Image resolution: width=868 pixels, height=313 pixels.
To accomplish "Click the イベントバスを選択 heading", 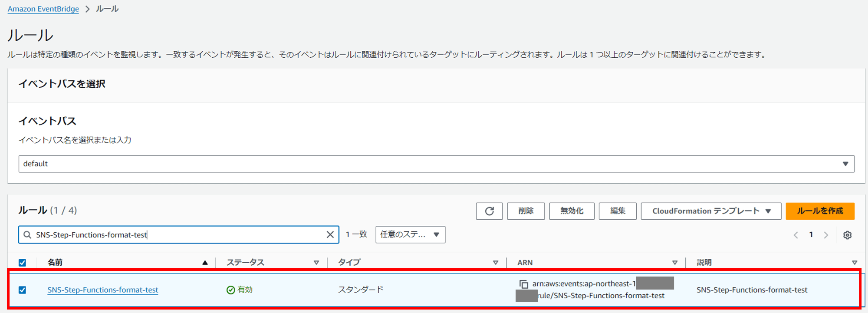I will [62, 84].
